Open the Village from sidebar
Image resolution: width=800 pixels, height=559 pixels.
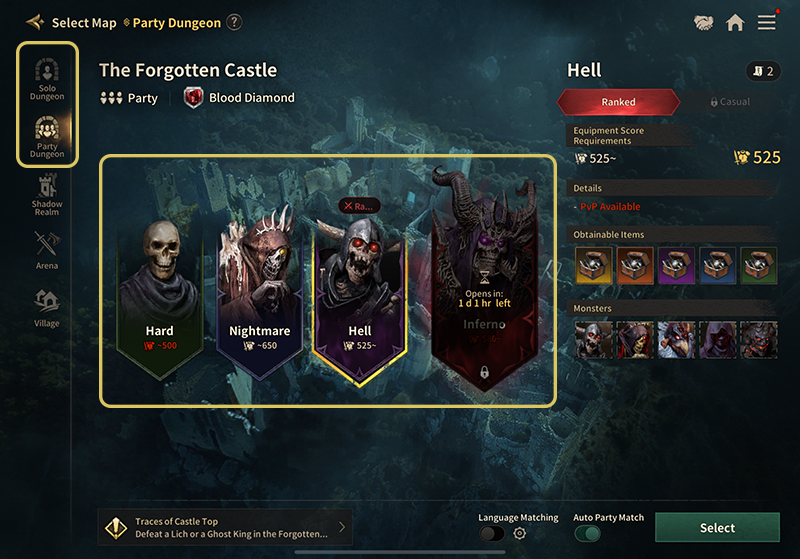pyautogui.click(x=47, y=308)
